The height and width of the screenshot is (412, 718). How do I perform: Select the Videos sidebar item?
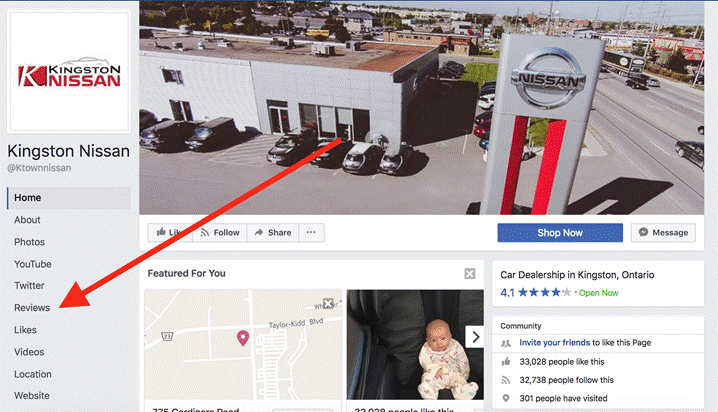[29, 352]
